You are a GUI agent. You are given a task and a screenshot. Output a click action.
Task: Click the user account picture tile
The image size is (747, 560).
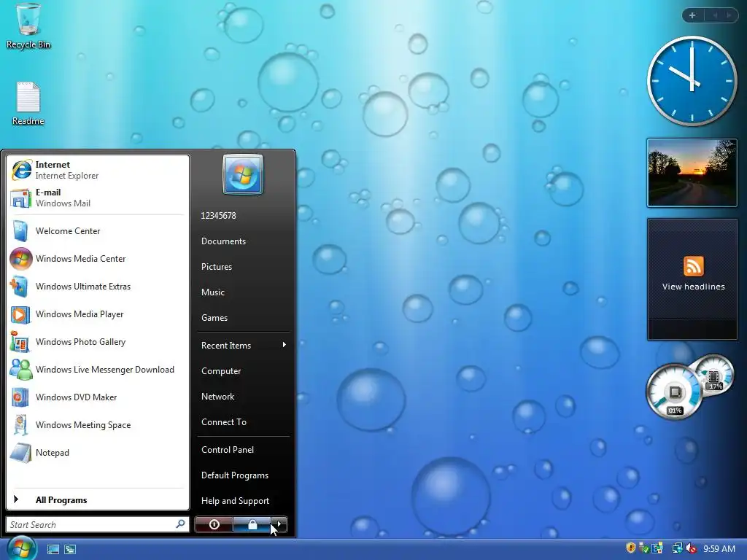tap(242, 174)
